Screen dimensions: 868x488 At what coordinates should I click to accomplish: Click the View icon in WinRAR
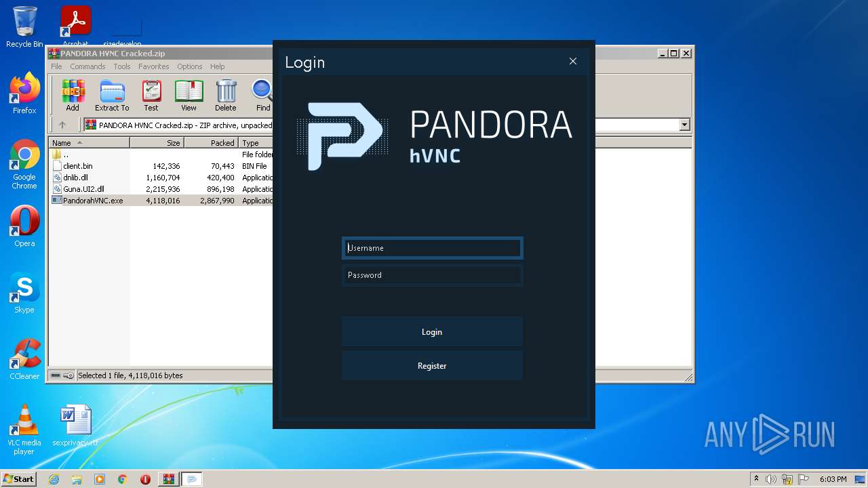coord(189,96)
